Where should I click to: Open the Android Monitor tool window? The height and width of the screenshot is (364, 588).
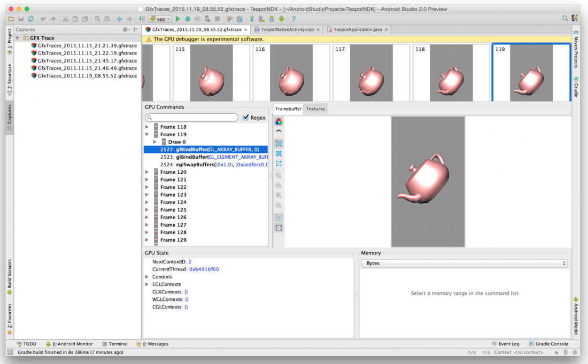pos(69,344)
